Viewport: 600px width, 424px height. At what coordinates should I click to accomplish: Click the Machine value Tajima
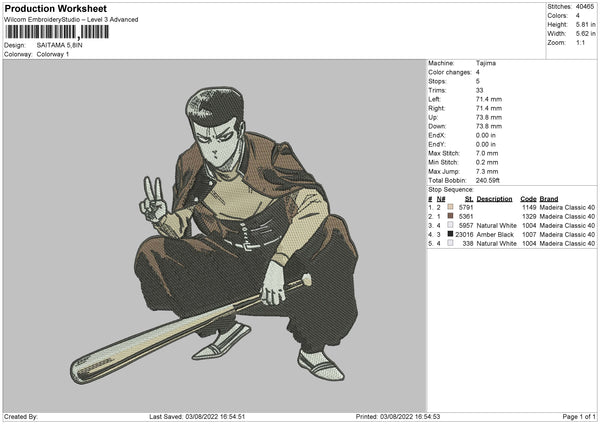(x=486, y=63)
